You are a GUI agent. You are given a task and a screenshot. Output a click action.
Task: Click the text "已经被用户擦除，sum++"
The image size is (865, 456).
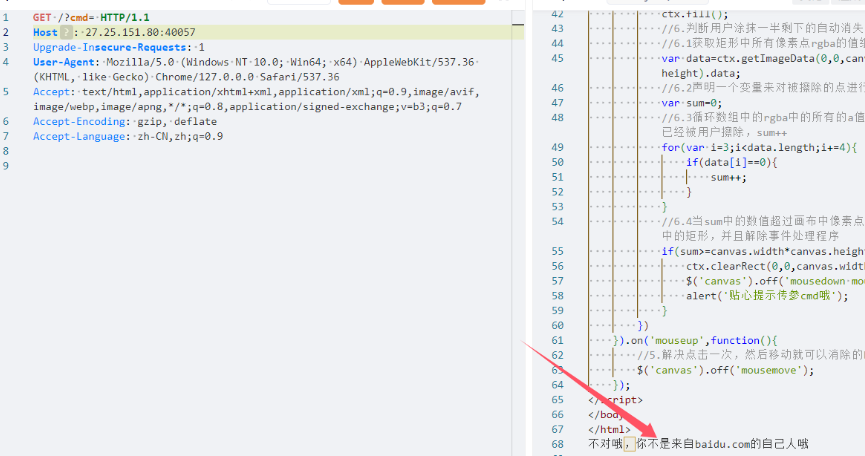(724, 133)
